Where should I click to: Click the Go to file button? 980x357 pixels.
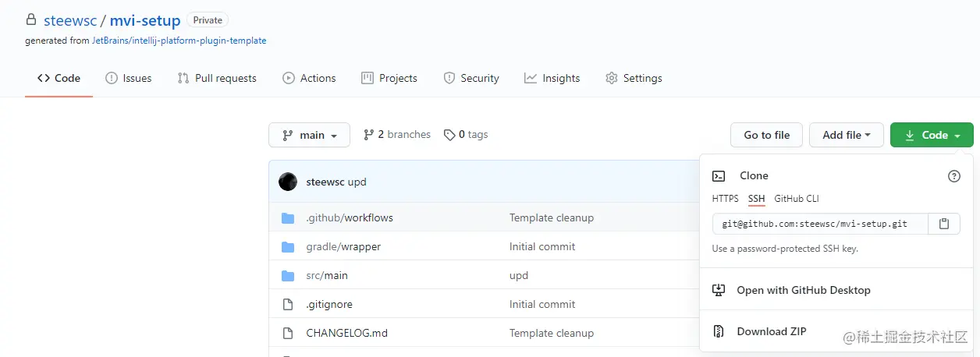[x=766, y=135]
